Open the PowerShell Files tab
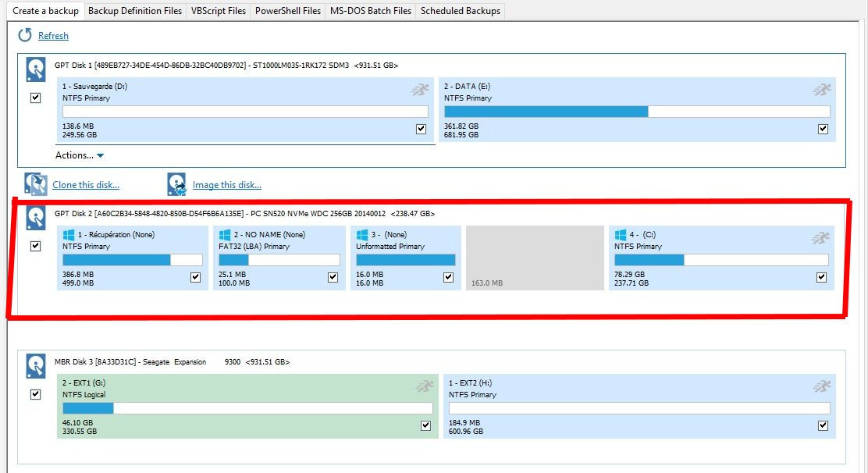Screen dimensions: 868x473 pyautogui.click(x=288, y=11)
